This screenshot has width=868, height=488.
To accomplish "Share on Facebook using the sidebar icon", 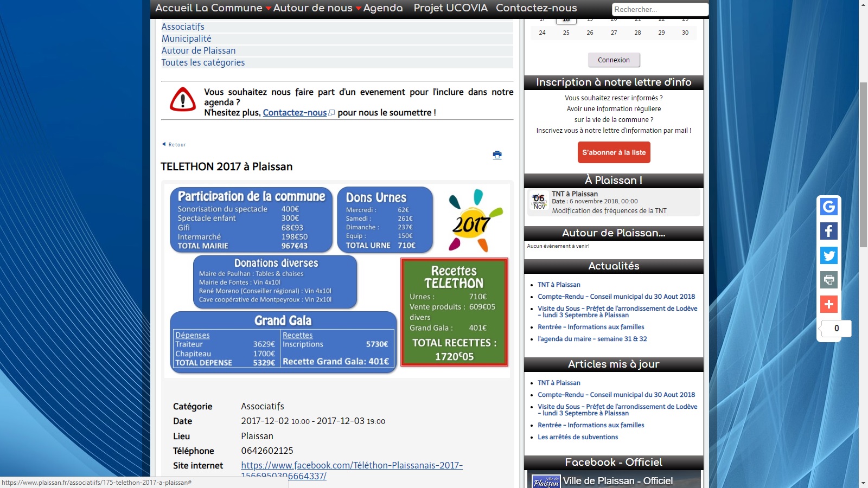I will coord(828,231).
